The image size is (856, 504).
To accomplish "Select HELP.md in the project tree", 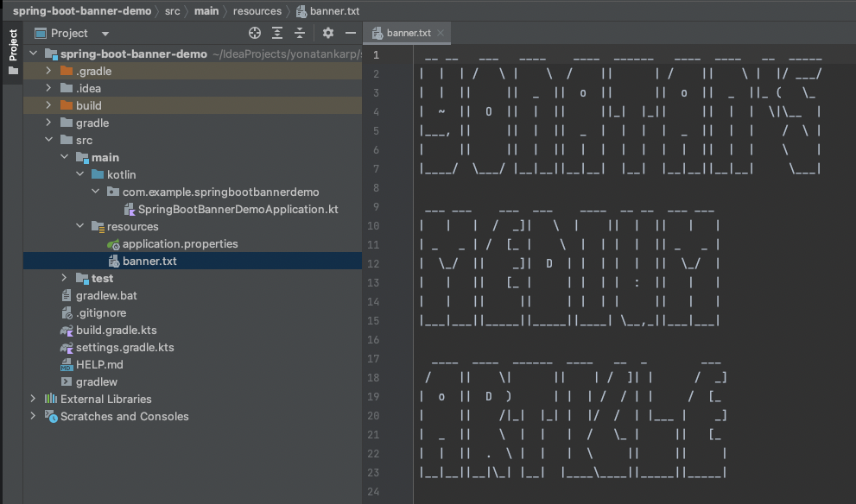I will pyautogui.click(x=99, y=364).
